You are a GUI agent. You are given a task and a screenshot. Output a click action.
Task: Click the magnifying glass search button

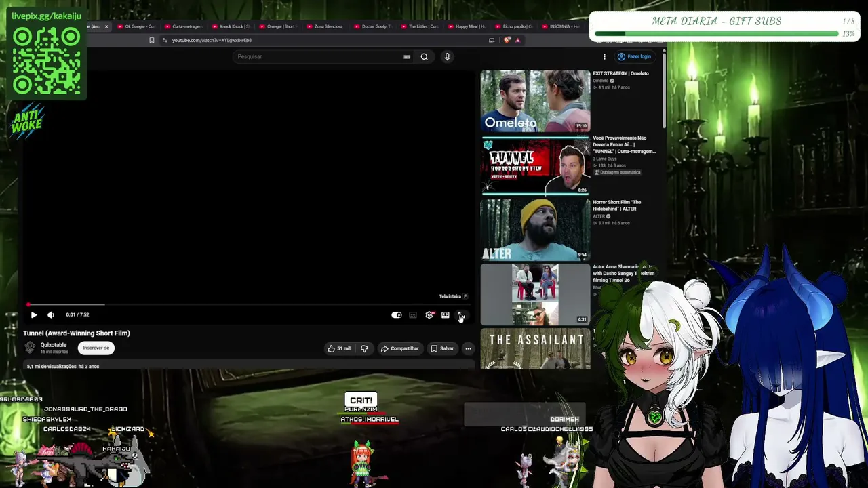(x=425, y=57)
